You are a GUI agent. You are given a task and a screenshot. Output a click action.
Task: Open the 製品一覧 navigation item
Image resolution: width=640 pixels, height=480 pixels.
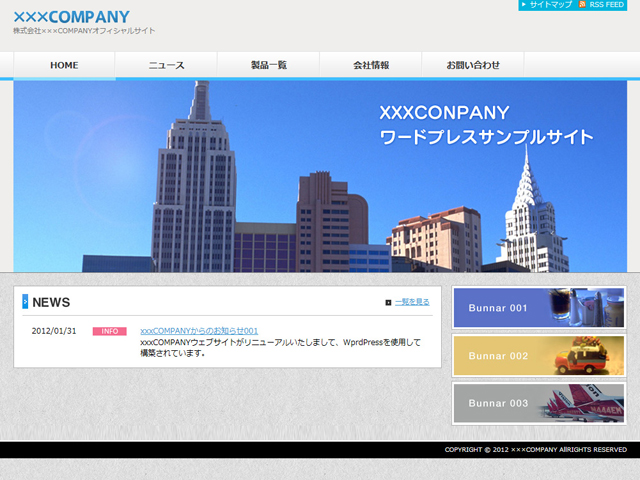[268, 65]
